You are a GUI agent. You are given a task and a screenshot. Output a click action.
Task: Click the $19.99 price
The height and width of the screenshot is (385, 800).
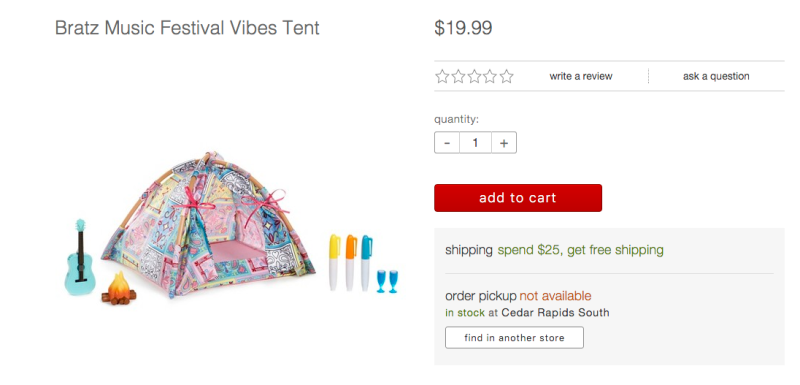[463, 28]
